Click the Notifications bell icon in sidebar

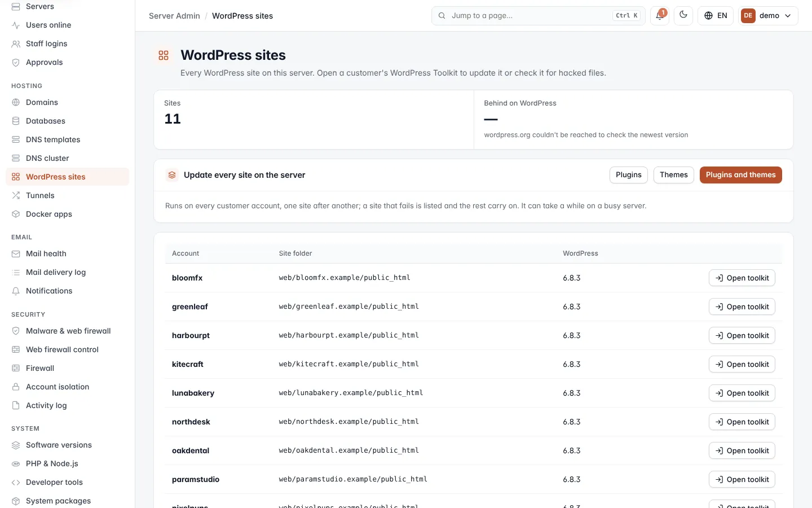click(16, 291)
